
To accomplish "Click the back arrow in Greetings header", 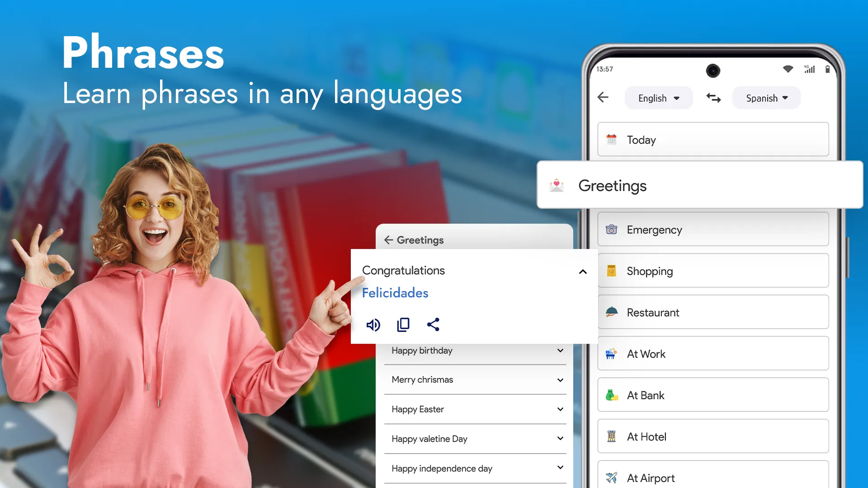I will pyautogui.click(x=388, y=239).
